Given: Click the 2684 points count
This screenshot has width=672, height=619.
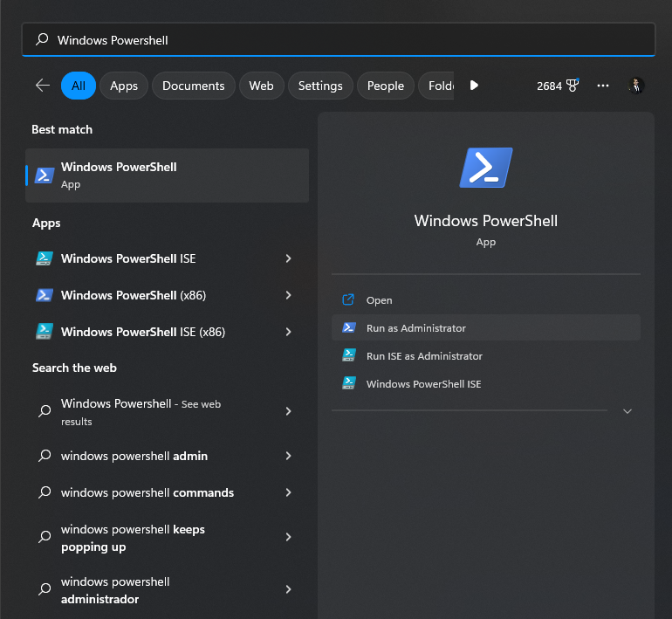Looking at the screenshot, I should (x=549, y=86).
